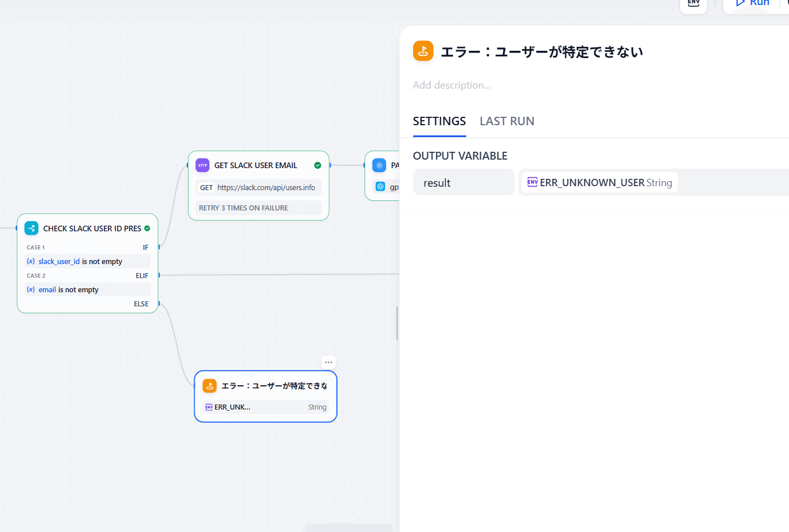Click the Add description field
The image size is (789, 532).
click(452, 85)
